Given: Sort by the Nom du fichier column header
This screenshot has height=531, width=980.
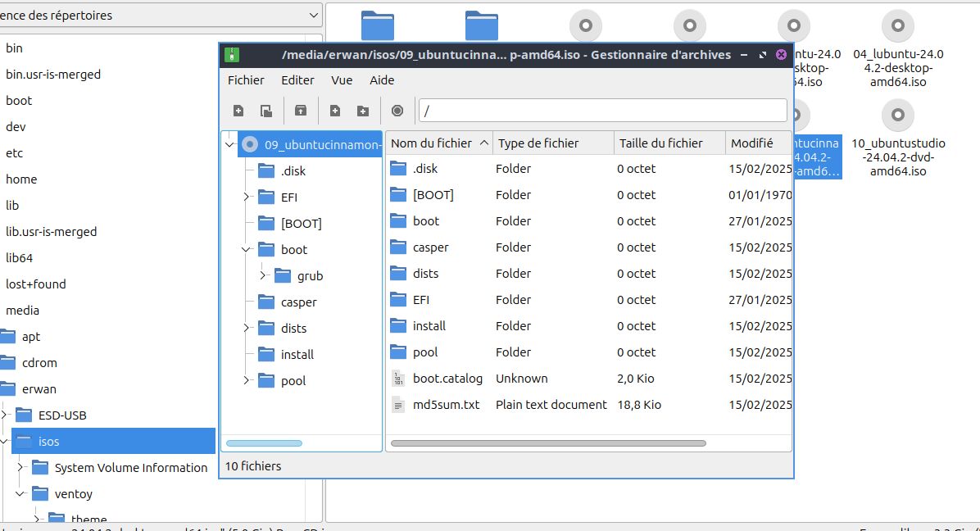Looking at the screenshot, I should click(439, 143).
